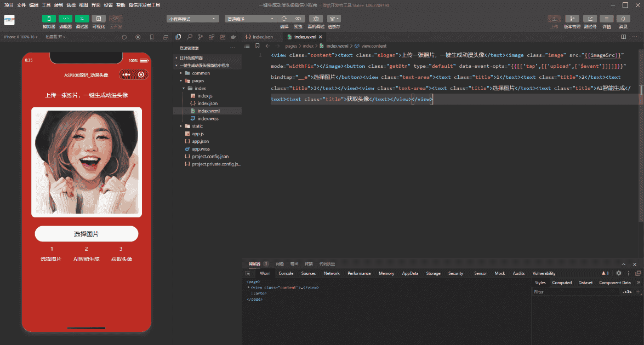The height and width of the screenshot is (345, 644).
Task: Open the 详情 project details panel
Action: pyautogui.click(x=606, y=19)
